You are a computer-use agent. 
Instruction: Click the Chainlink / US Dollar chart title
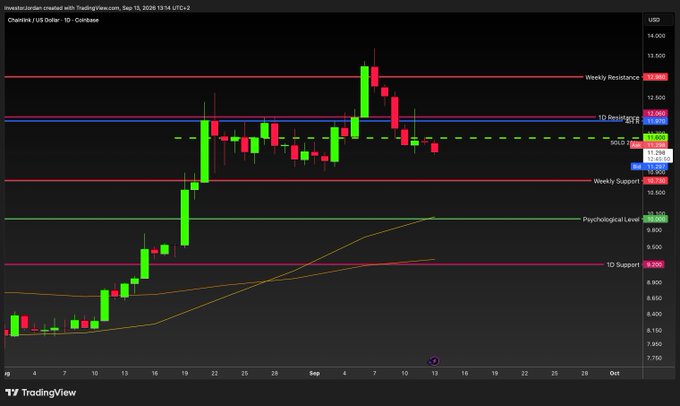pos(53,20)
